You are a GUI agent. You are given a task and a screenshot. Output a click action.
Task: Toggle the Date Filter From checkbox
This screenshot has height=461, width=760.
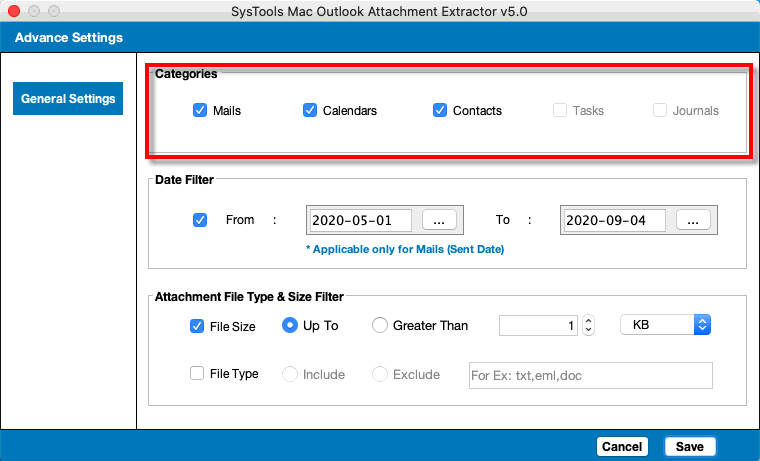point(200,220)
